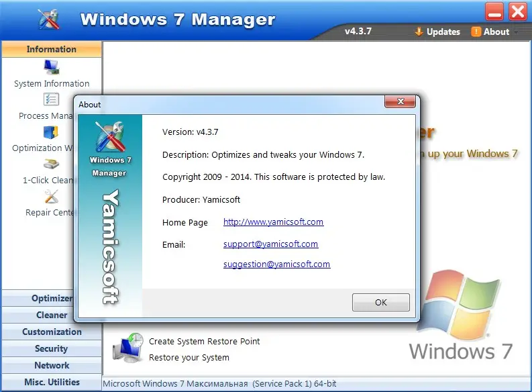
Task: Click the Email: label in About dialog
Action: coord(174,245)
